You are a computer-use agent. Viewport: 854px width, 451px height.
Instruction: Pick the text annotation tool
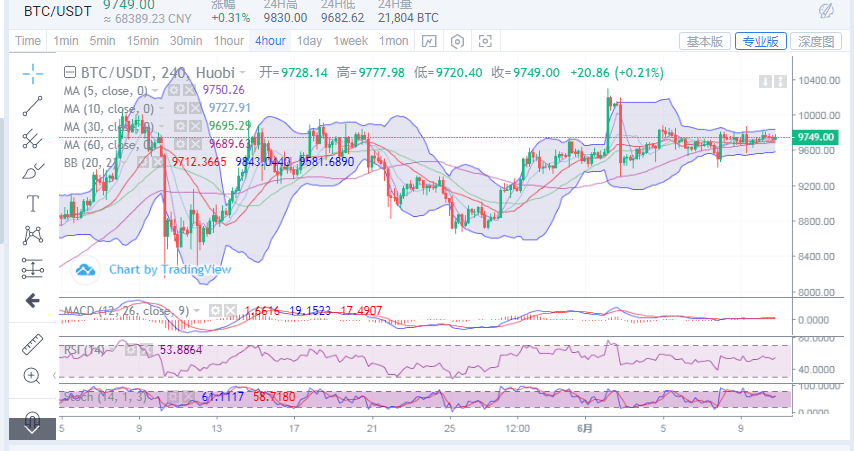(32, 203)
